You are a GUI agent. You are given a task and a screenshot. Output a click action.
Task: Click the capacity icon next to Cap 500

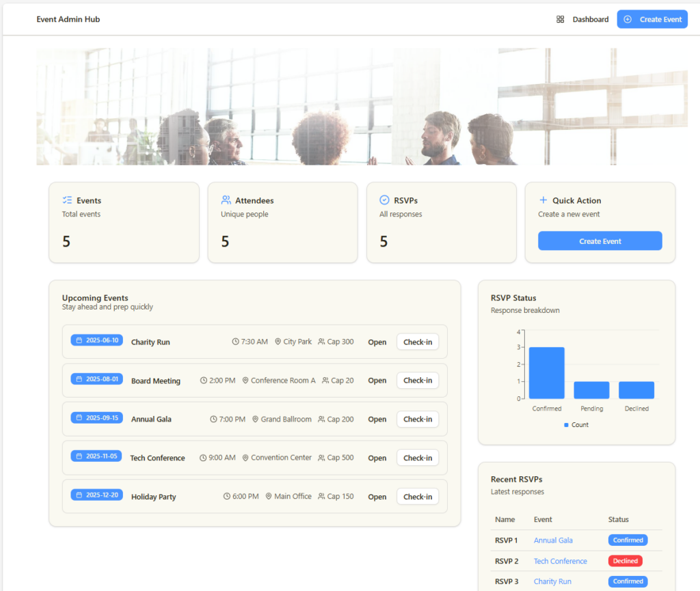click(x=322, y=458)
